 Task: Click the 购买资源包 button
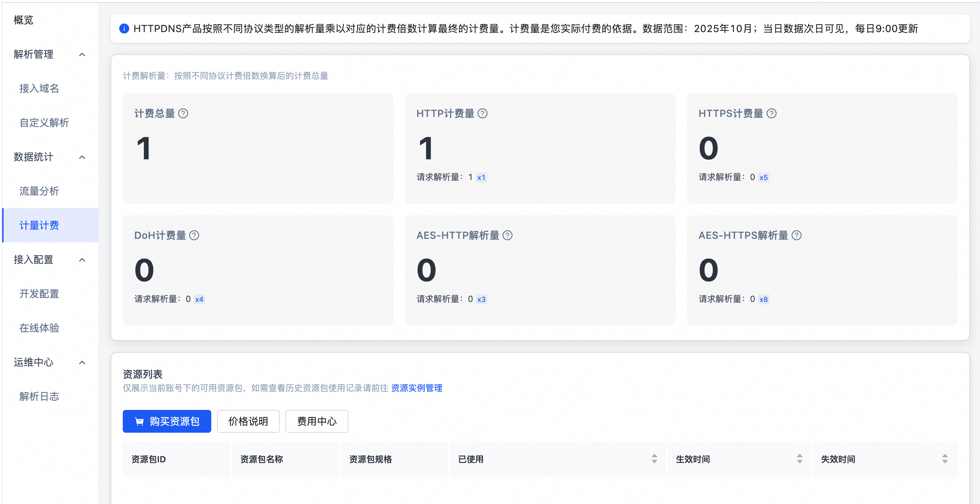pos(167,422)
